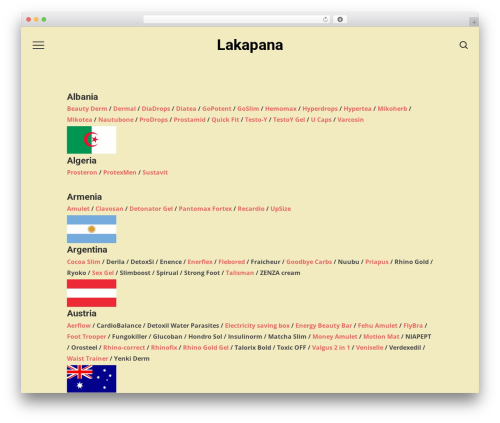Open the Pantomax Fortex link
Viewport: 500px width, 423px height.
pyautogui.click(x=205, y=209)
